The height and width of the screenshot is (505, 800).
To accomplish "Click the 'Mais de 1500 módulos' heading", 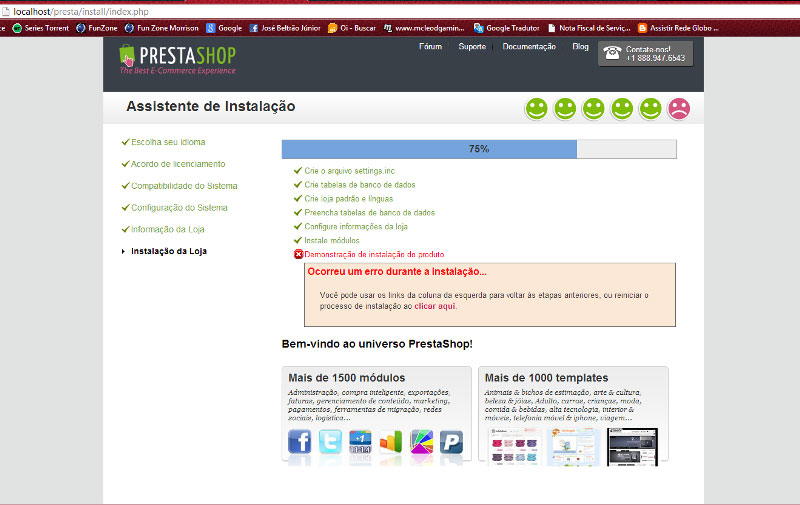I will [x=346, y=378].
